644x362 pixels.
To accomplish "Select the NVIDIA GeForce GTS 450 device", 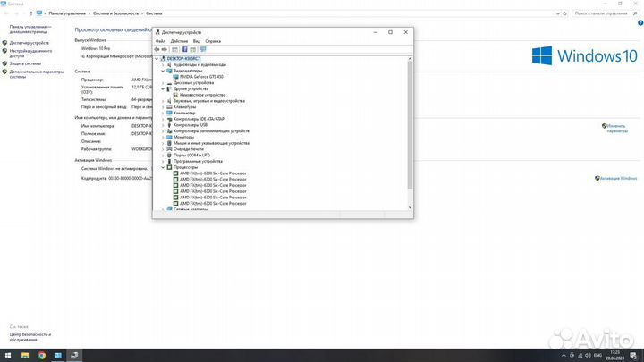I will pyautogui.click(x=201, y=77).
